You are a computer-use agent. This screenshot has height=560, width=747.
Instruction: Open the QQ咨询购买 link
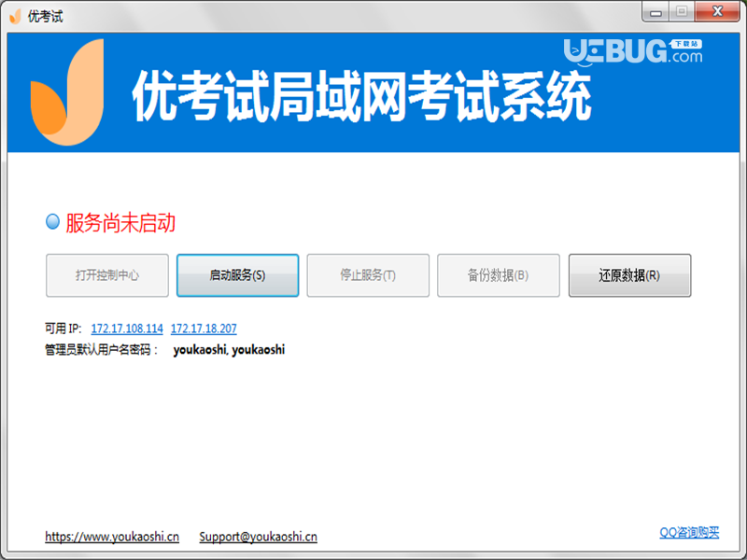[x=689, y=532]
